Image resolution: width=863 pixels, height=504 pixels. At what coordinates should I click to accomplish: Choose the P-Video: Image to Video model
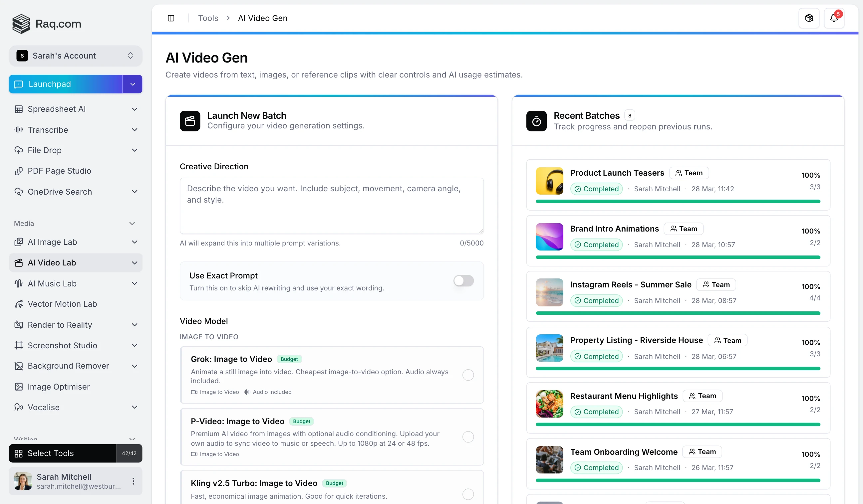point(468,437)
